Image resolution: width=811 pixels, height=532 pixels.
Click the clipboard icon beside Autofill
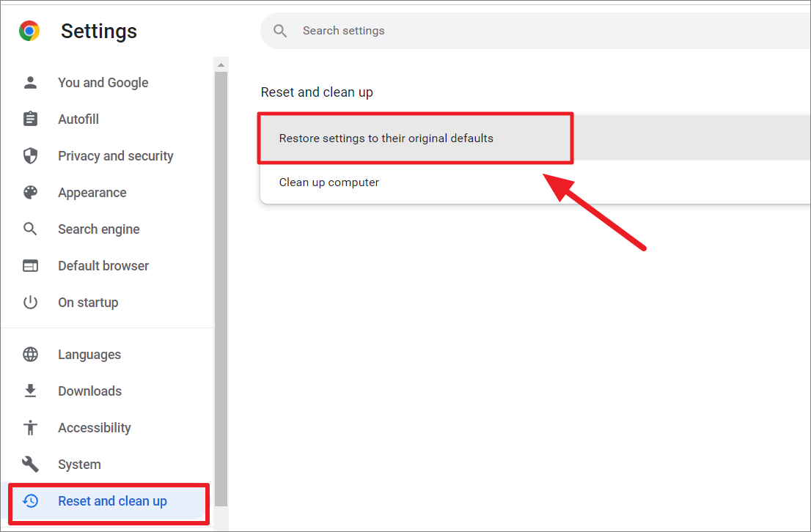point(31,119)
